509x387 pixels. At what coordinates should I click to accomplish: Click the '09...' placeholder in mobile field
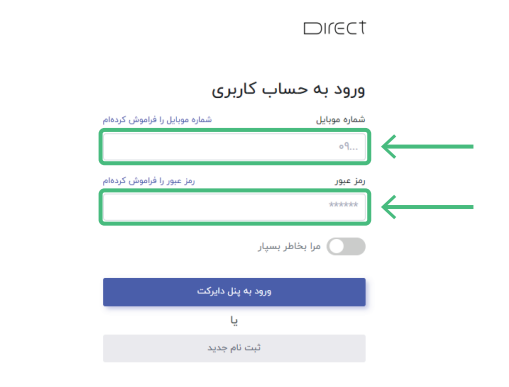tap(349, 146)
